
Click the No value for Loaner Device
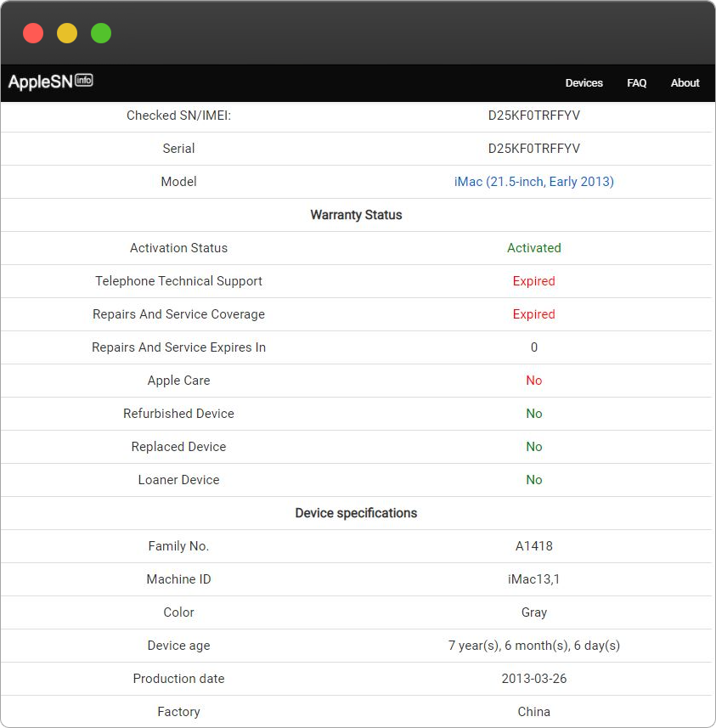coord(533,480)
